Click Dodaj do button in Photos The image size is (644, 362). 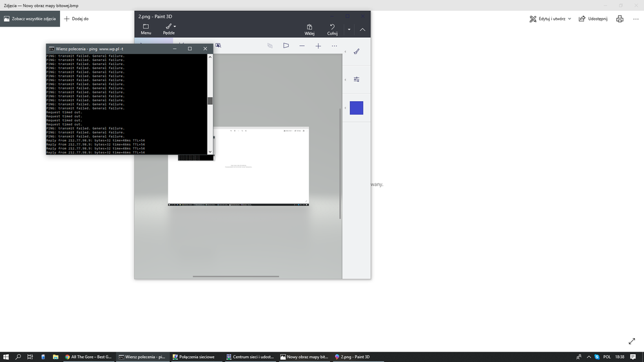[77, 19]
